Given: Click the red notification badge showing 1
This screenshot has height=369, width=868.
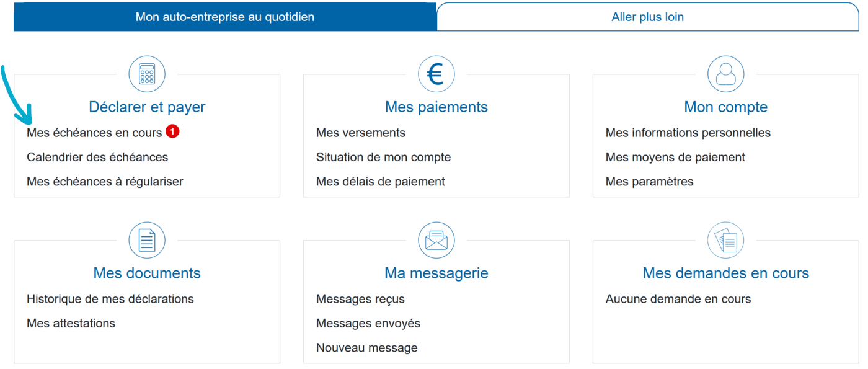Looking at the screenshot, I should tap(172, 131).
